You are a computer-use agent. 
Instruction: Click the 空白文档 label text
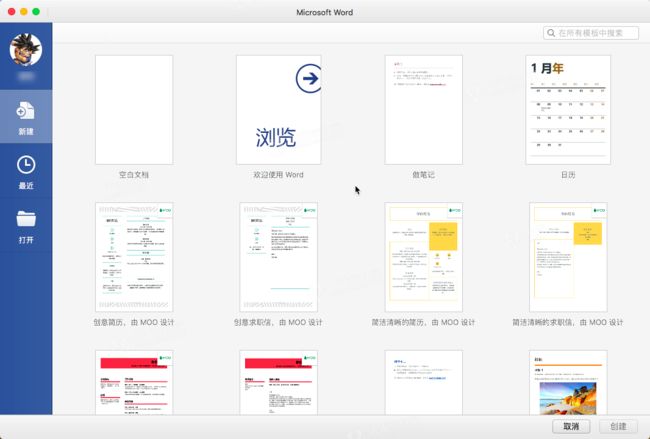click(133, 175)
